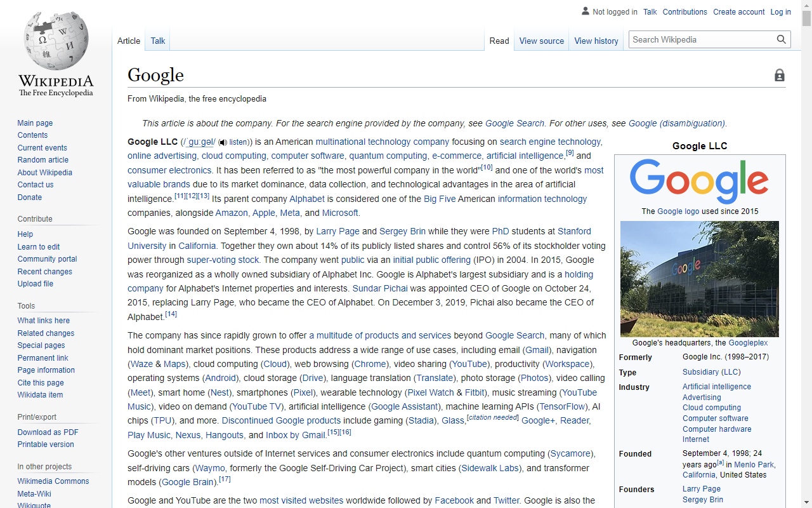This screenshot has width=812, height=508.
Task: Open the Sundar Pichai link
Action: pyautogui.click(x=380, y=288)
